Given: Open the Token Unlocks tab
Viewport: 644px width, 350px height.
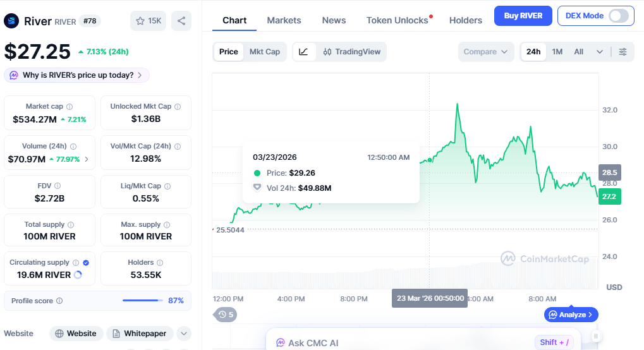Looking at the screenshot, I should pyautogui.click(x=397, y=20).
